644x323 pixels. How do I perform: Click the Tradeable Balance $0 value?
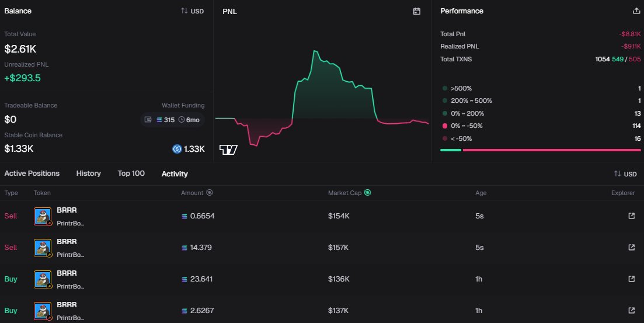click(x=11, y=120)
